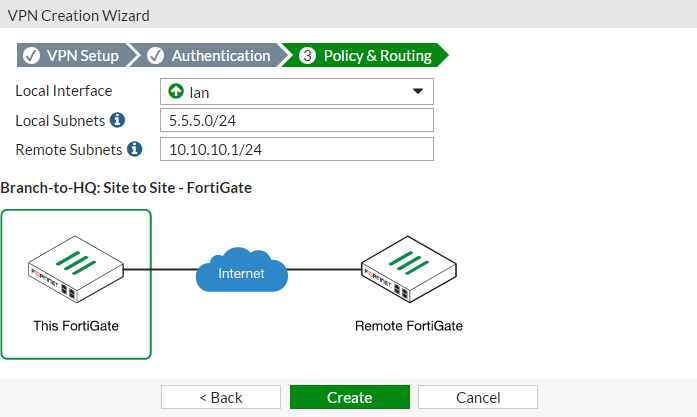The height and width of the screenshot is (417, 697).
Task: Click the VPN Creation Wizard title
Action: click(x=78, y=16)
